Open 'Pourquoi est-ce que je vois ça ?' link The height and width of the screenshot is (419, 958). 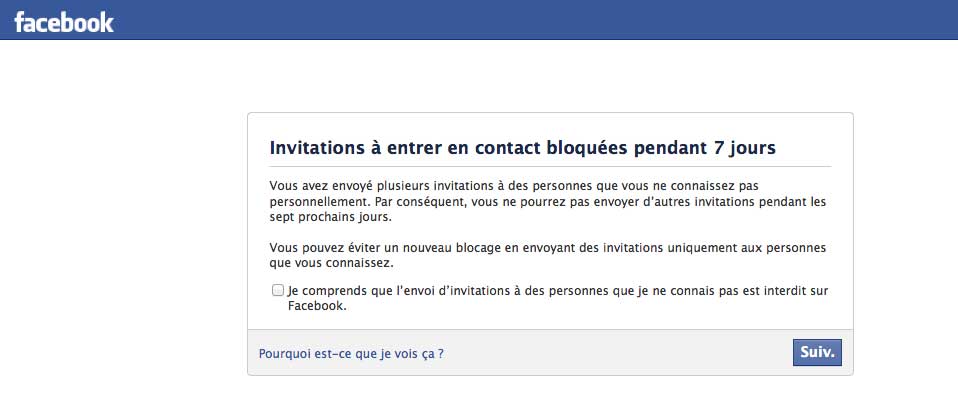(351, 354)
